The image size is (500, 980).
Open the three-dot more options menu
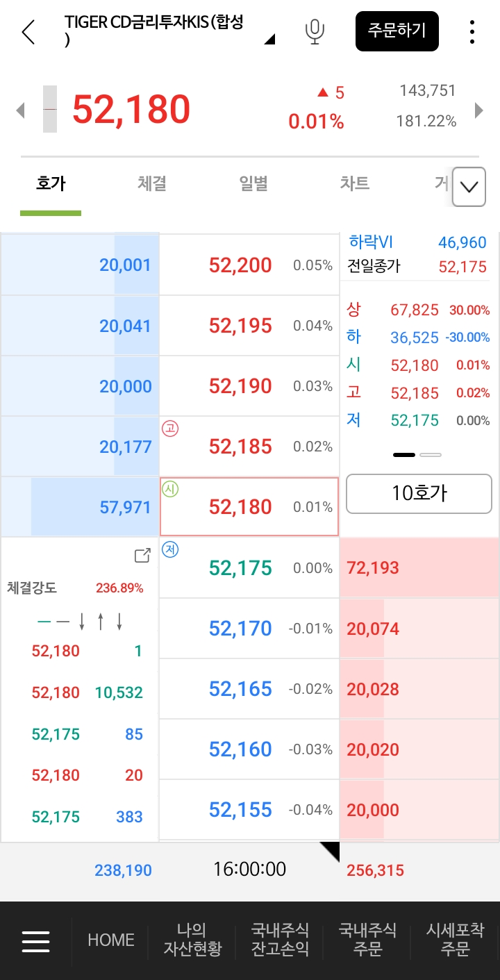(x=472, y=32)
